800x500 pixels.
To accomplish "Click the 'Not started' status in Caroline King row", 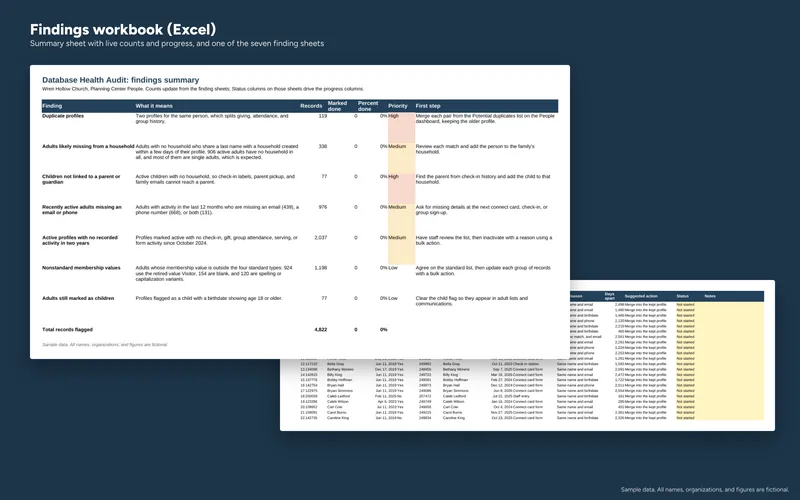I will tap(685, 418).
